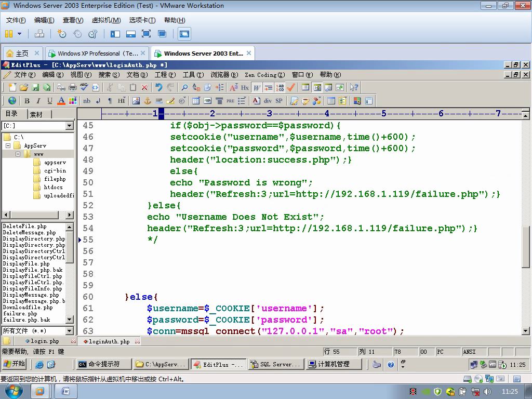Click the Replace (A to B) icon
Screen dimensions: 532x399
[196, 87]
